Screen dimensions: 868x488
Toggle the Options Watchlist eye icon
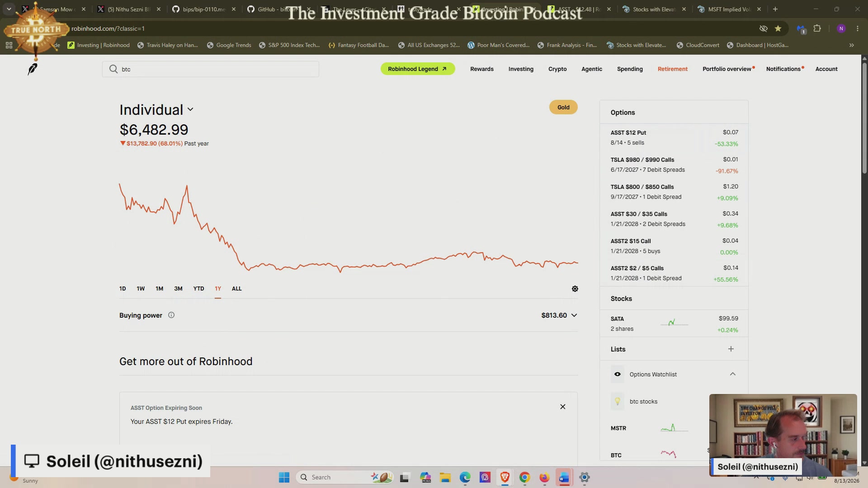[618, 374]
